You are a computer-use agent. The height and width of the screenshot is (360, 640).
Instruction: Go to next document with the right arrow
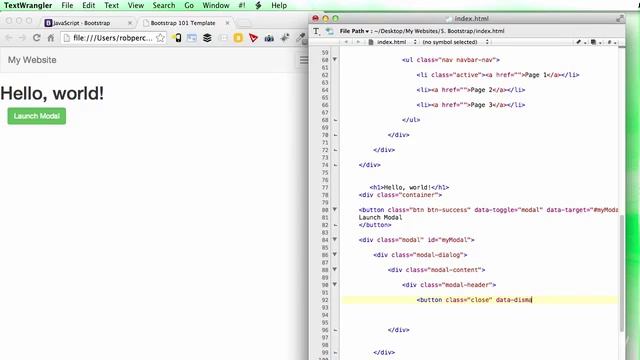click(358, 42)
